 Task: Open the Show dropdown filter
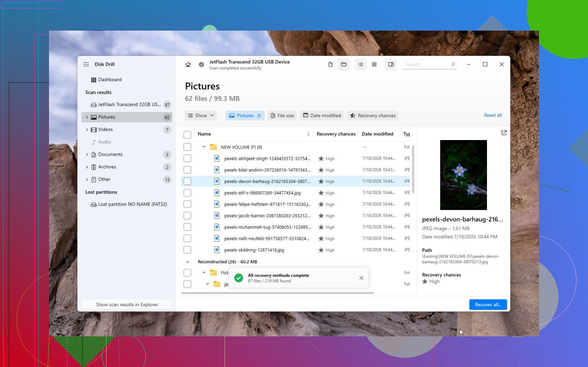[201, 116]
